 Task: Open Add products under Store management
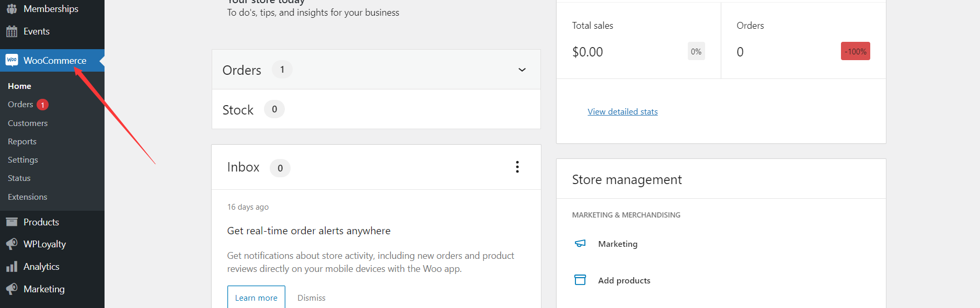(624, 280)
